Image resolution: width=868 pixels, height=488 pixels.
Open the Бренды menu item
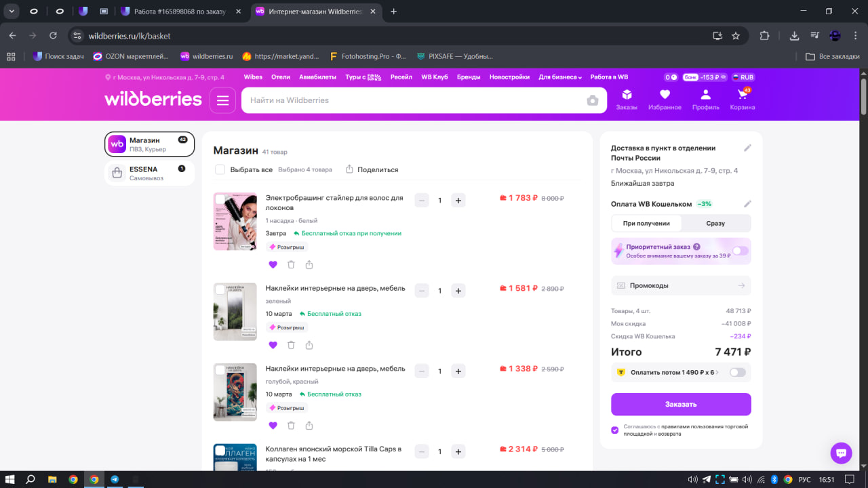(469, 77)
